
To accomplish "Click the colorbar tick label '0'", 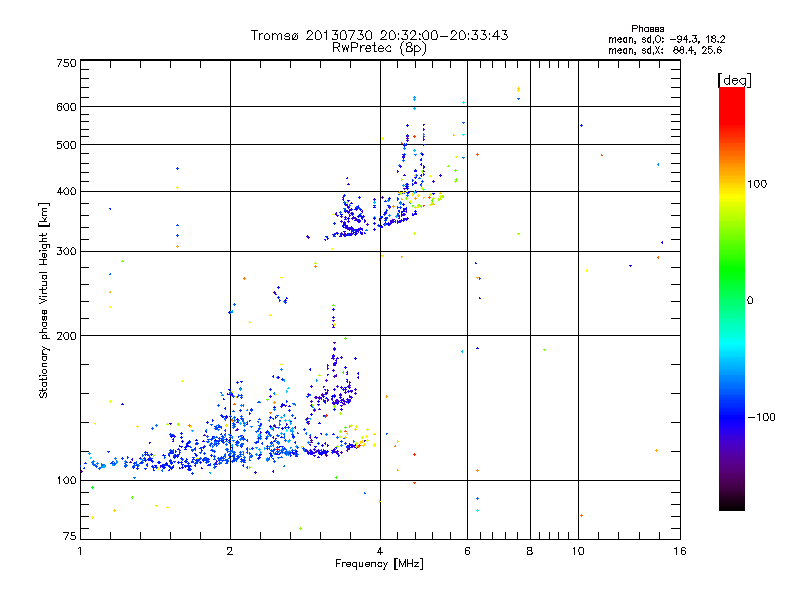I will pyautogui.click(x=750, y=301).
